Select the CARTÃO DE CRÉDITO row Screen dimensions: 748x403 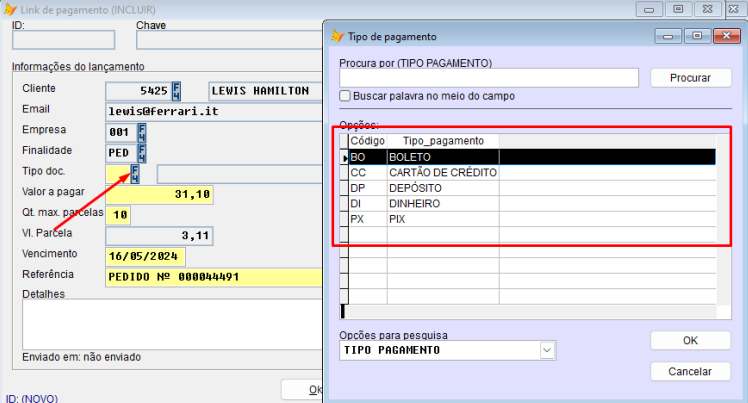pos(532,173)
